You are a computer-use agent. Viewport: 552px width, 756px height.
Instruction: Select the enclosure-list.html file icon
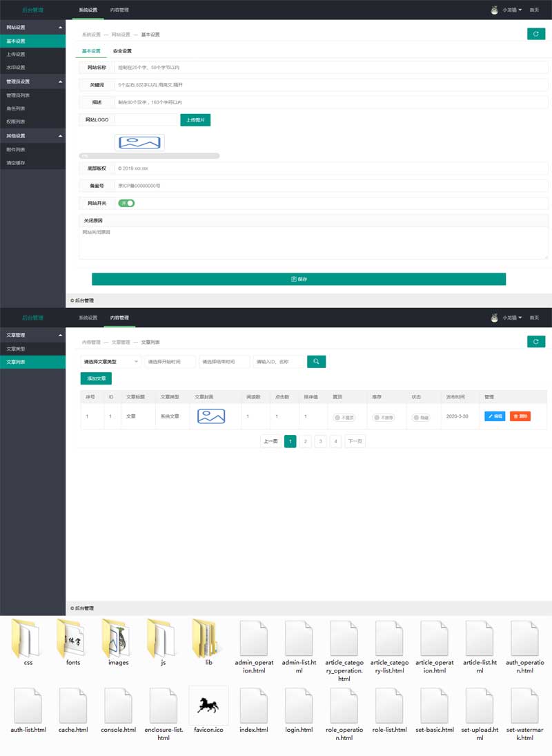click(x=164, y=706)
